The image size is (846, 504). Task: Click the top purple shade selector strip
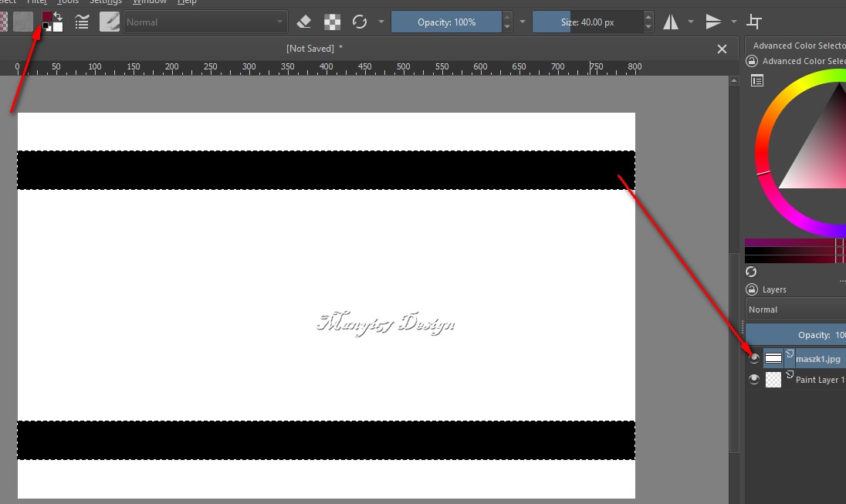[x=795, y=243]
